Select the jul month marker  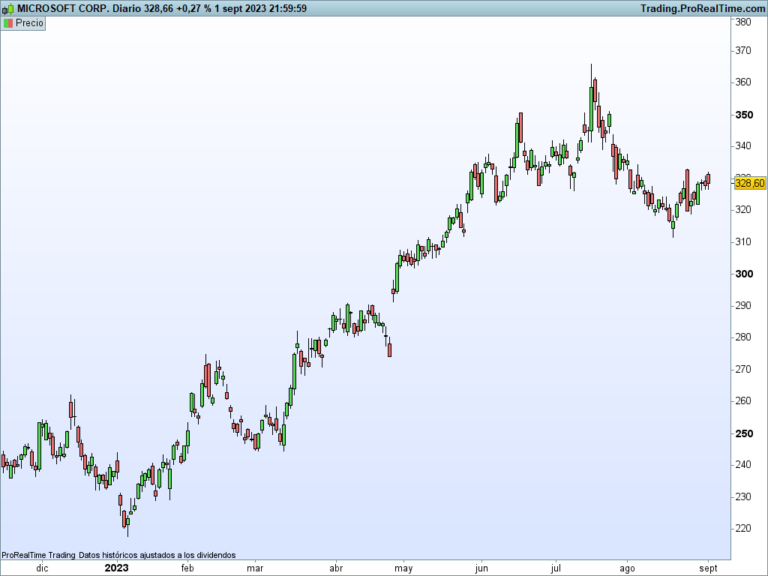tap(555, 568)
